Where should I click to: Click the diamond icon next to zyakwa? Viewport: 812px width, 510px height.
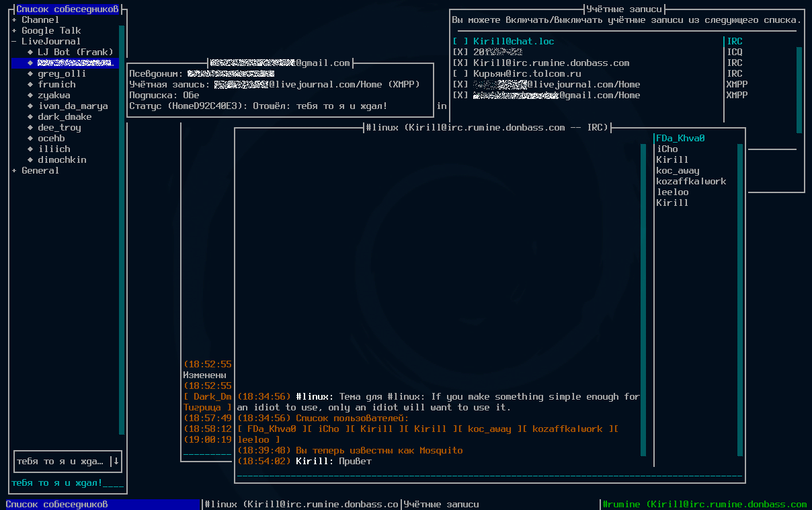coord(30,95)
